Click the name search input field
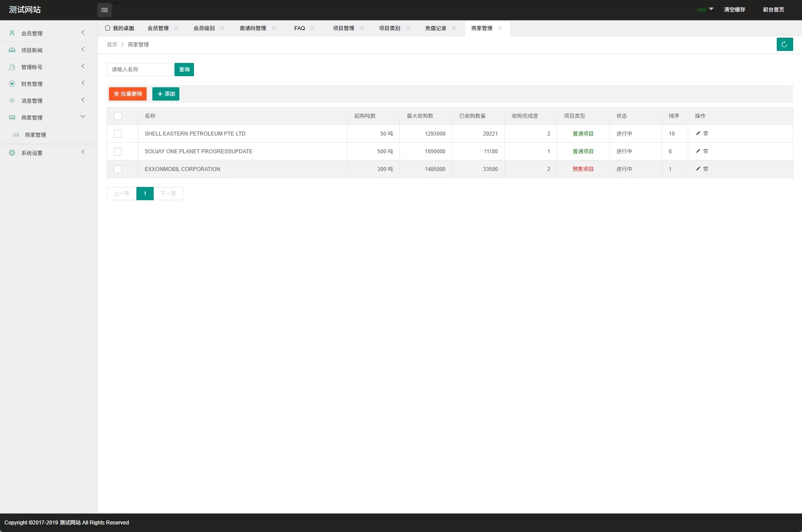This screenshot has height=532, width=802. click(x=139, y=70)
